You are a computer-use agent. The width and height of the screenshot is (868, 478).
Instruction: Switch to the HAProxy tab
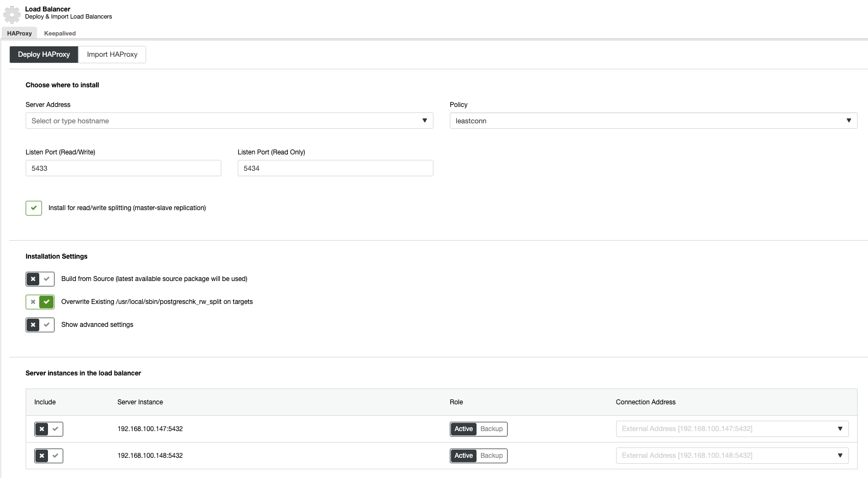(x=20, y=33)
